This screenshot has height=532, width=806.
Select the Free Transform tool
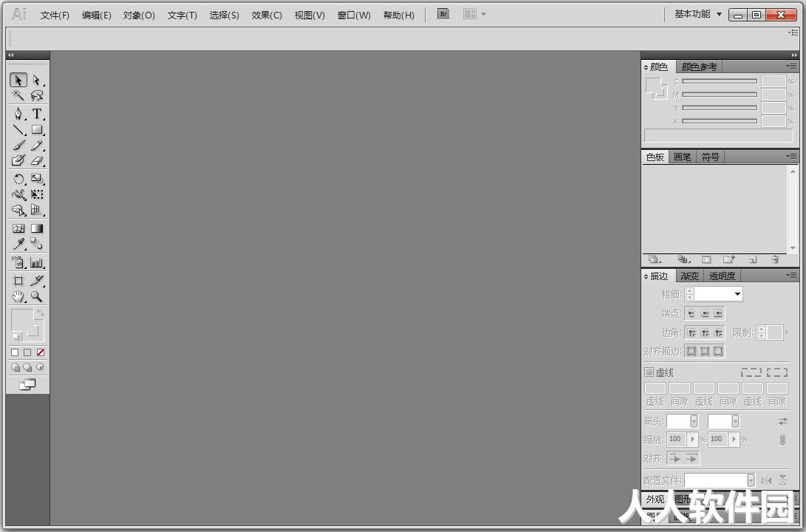coord(36,194)
